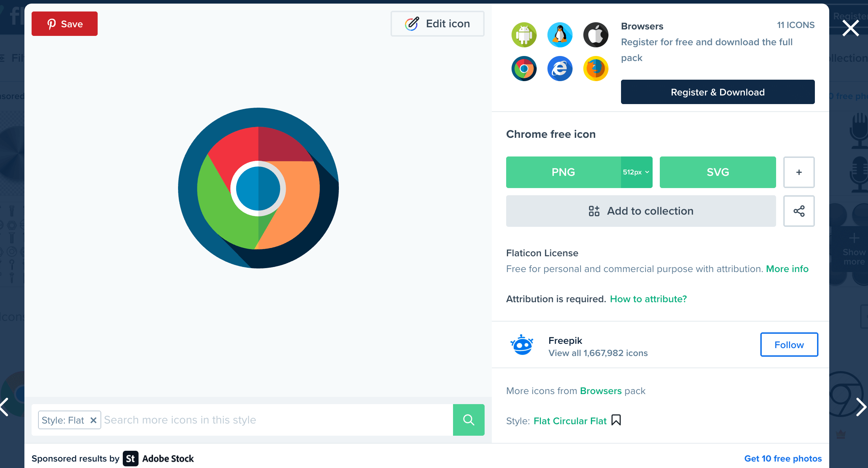This screenshot has height=468, width=868.
Task: Type in search more icons field
Action: coord(276,420)
